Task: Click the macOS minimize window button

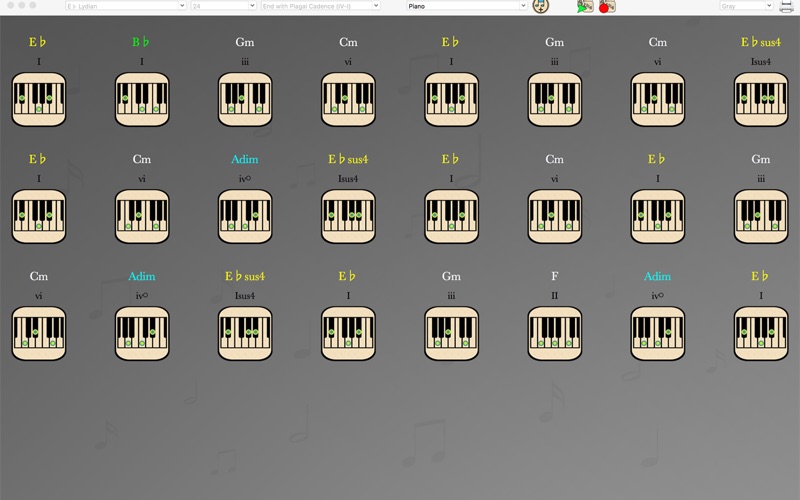Action: [x=21, y=5]
